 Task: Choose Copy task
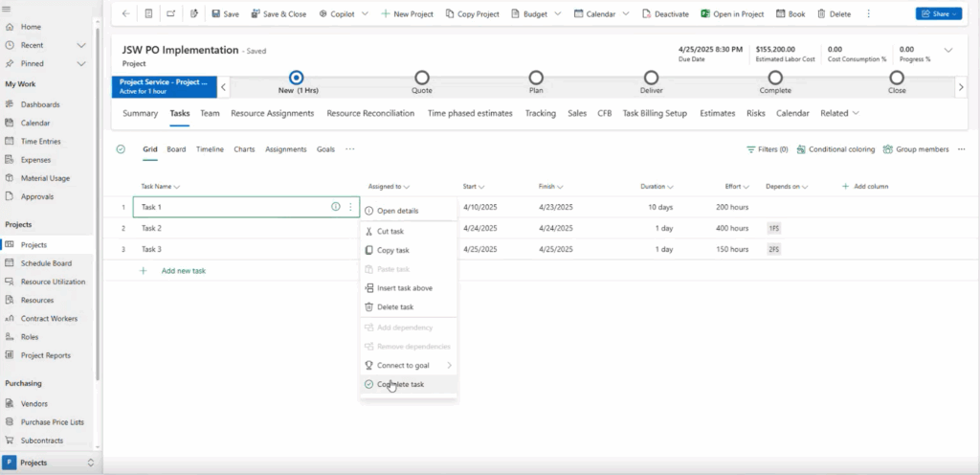point(409,250)
